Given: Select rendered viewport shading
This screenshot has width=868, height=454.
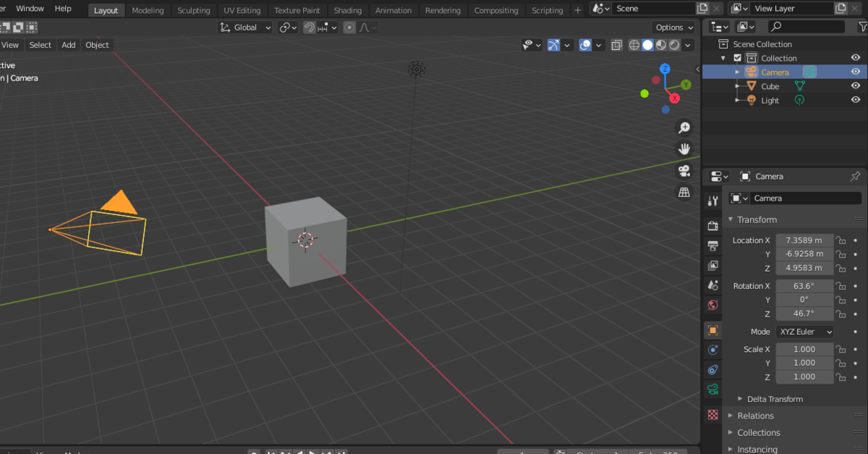Looking at the screenshot, I should pyautogui.click(x=673, y=45).
